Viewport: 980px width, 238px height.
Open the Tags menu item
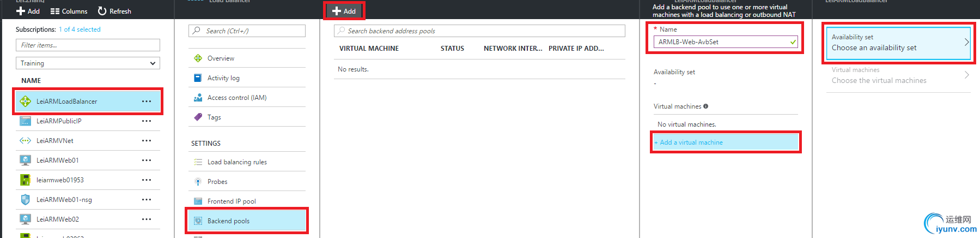coord(247,117)
